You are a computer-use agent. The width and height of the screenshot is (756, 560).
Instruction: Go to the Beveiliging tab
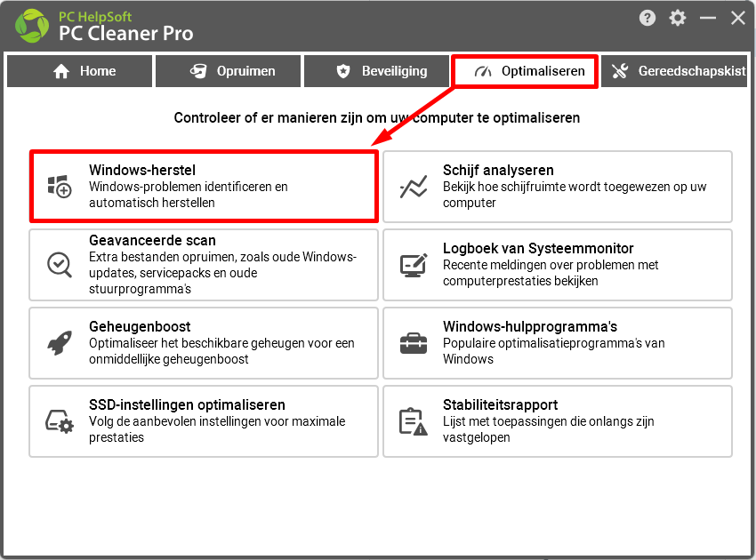[376, 71]
